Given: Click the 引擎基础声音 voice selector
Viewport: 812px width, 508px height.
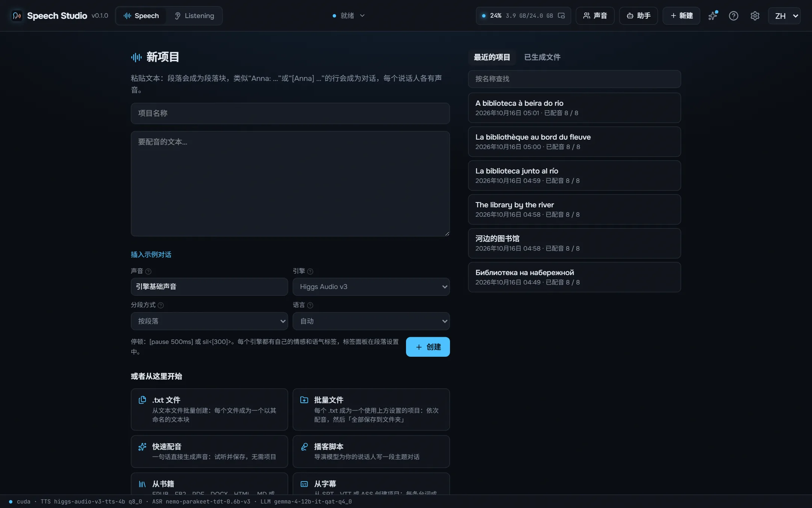Looking at the screenshot, I should coord(209,287).
